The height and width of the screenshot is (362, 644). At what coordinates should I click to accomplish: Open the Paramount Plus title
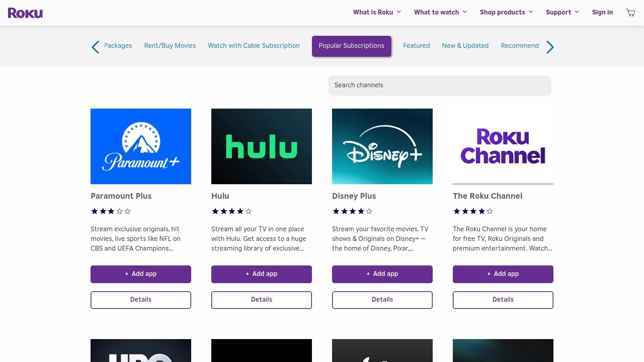point(121,196)
